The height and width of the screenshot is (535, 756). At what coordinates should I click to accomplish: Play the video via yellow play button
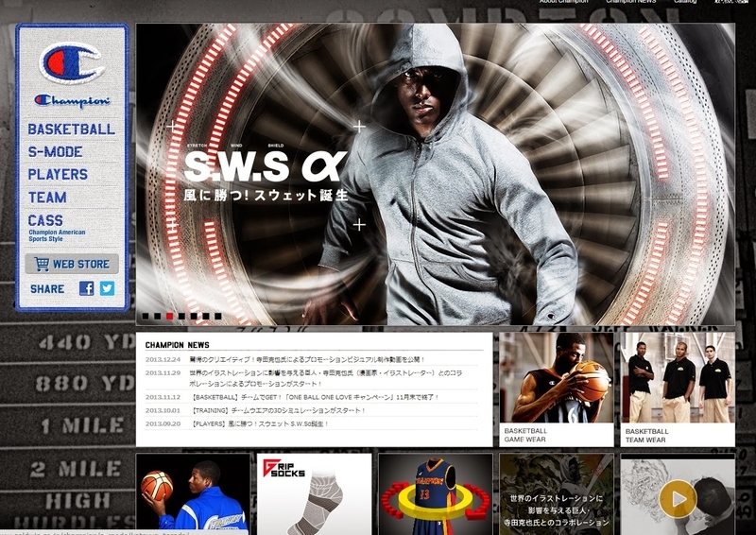pos(678,499)
